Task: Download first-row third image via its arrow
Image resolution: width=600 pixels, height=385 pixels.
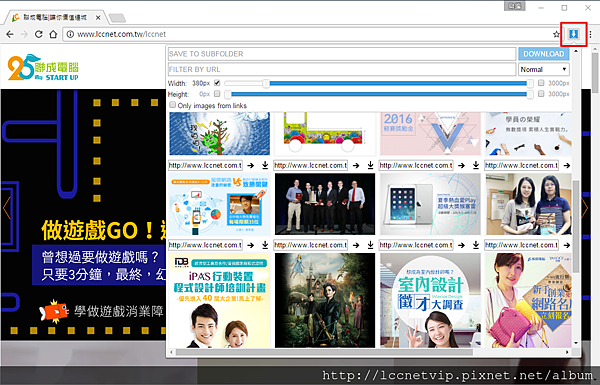Action: click(476, 165)
